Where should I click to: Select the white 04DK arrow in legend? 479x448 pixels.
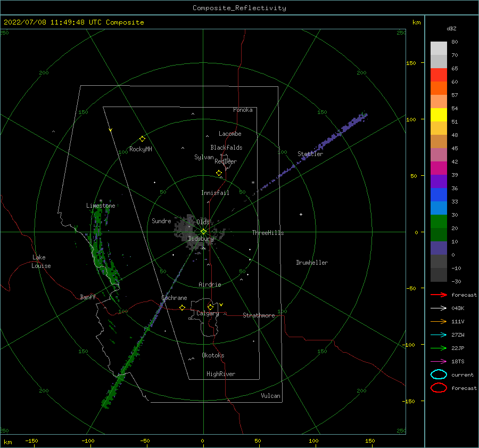point(439,308)
